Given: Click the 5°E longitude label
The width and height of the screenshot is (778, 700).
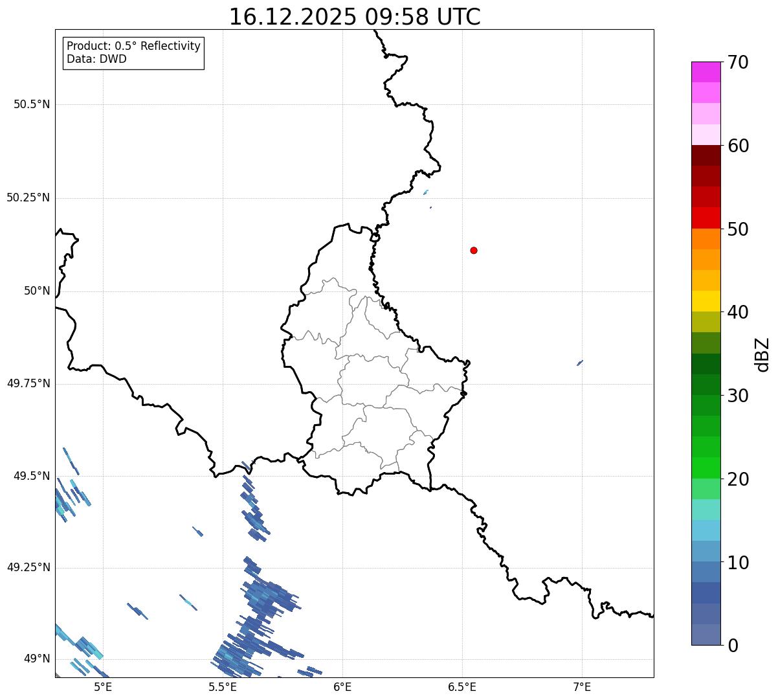Looking at the screenshot, I should 103,686.
